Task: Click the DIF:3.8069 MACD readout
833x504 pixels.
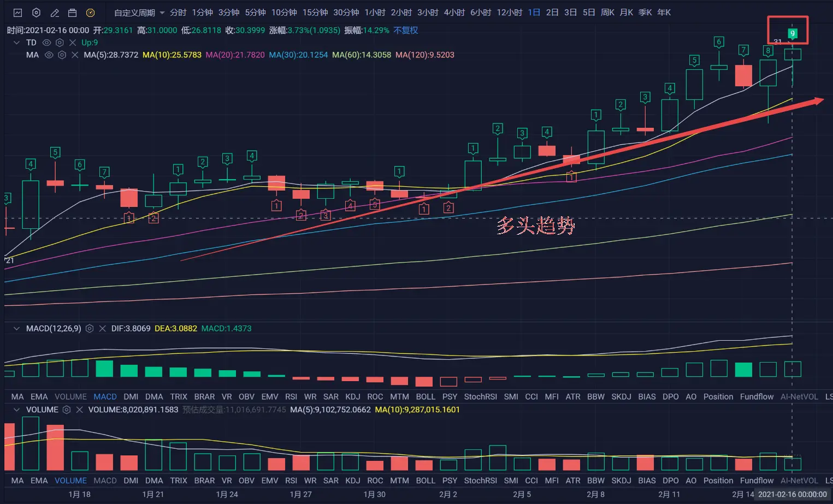Action: click(131, 329)
